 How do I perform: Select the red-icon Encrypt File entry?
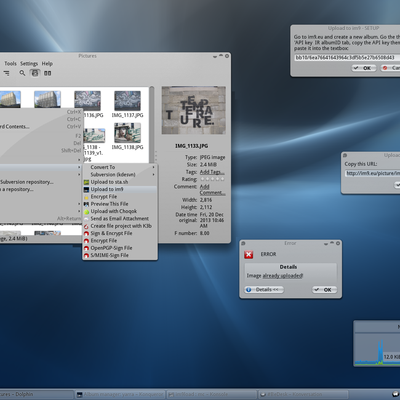pyautogui.click(x=120, y=241)
